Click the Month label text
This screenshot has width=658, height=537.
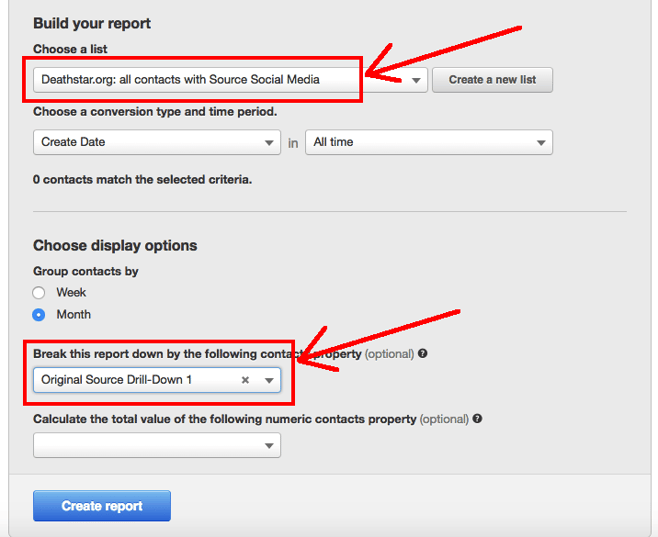coord(73,315)
